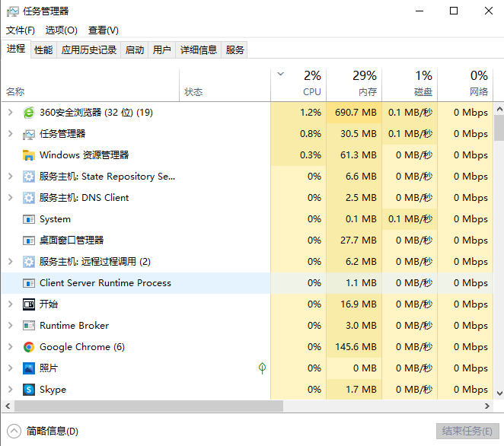504x446 pixels.
Task: Select the Client Server Runtime Process row
Action: point(105,283)
